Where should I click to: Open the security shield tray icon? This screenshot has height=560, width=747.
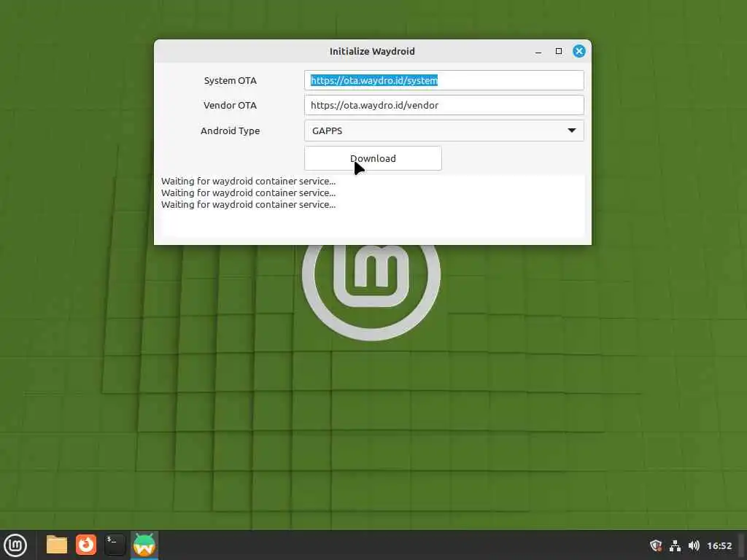click(x=656, y=545)
